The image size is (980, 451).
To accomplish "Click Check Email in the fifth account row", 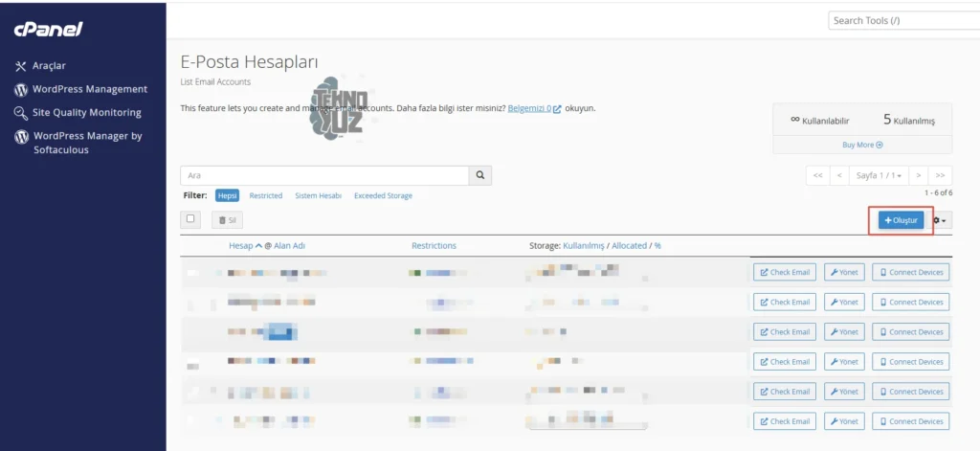I will click(785, 392).
